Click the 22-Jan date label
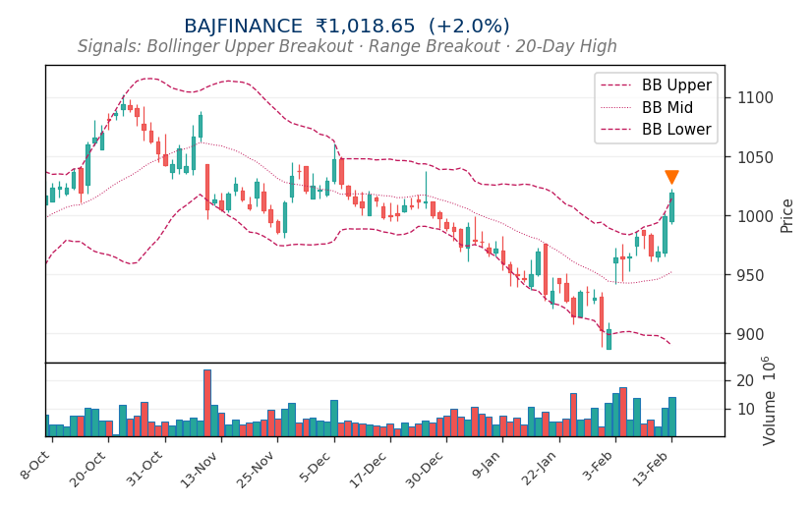 click(539, 469)
